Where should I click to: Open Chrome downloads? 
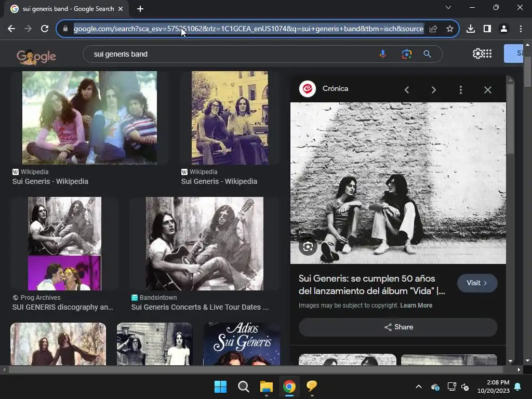[471, 29]
